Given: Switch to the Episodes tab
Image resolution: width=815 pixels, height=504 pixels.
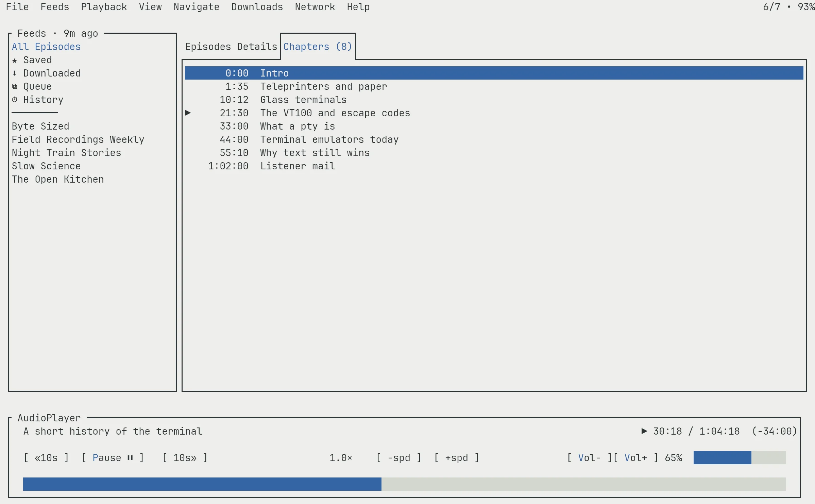Looking at the screenshot, I should 208,47.
